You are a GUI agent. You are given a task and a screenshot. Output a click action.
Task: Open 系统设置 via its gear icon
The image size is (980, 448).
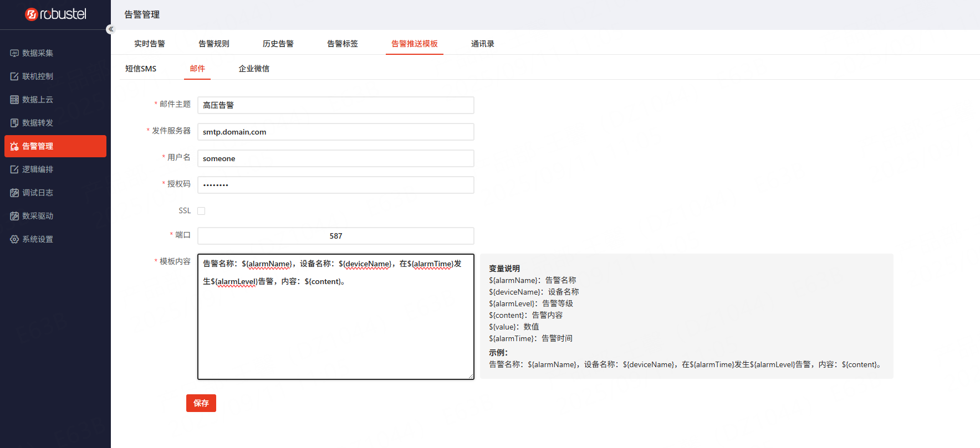(14, 239)
